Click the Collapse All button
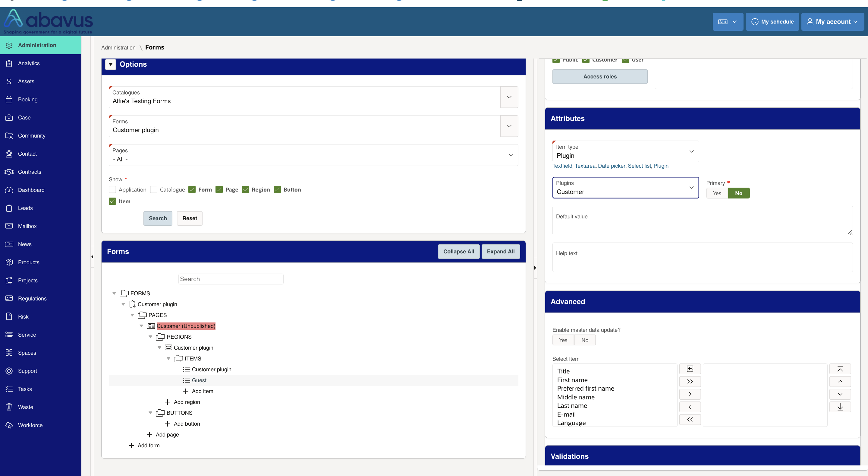The image size is (868, 476). tap(459, 252)
